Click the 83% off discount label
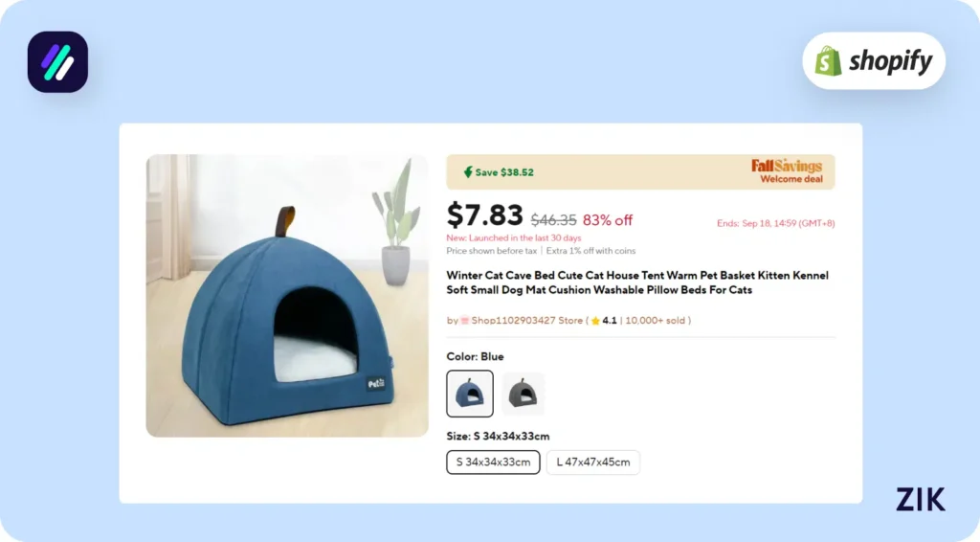Image resolution: width=980 pixels, height=542 pixels. (608, 220)
